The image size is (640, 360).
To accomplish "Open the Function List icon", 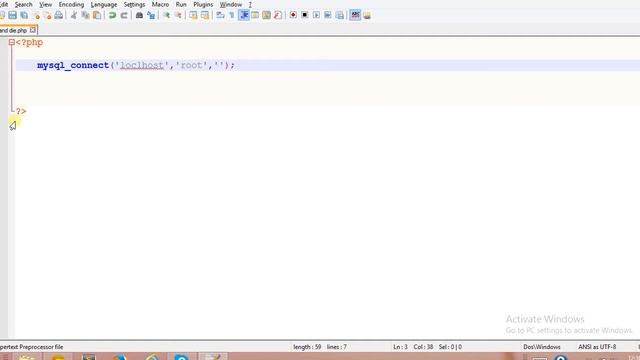I will [278, 16].
